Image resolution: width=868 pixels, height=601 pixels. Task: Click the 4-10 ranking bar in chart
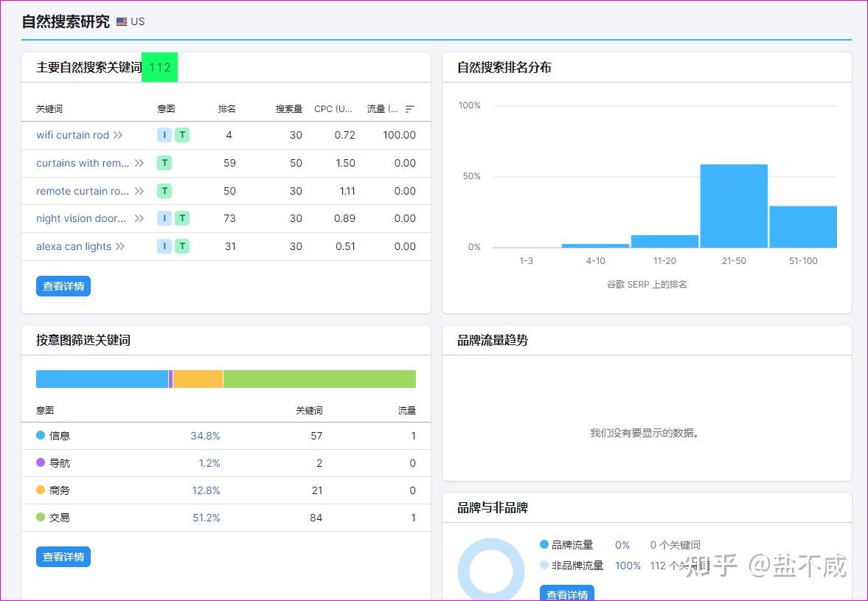(x=596, y=246)
